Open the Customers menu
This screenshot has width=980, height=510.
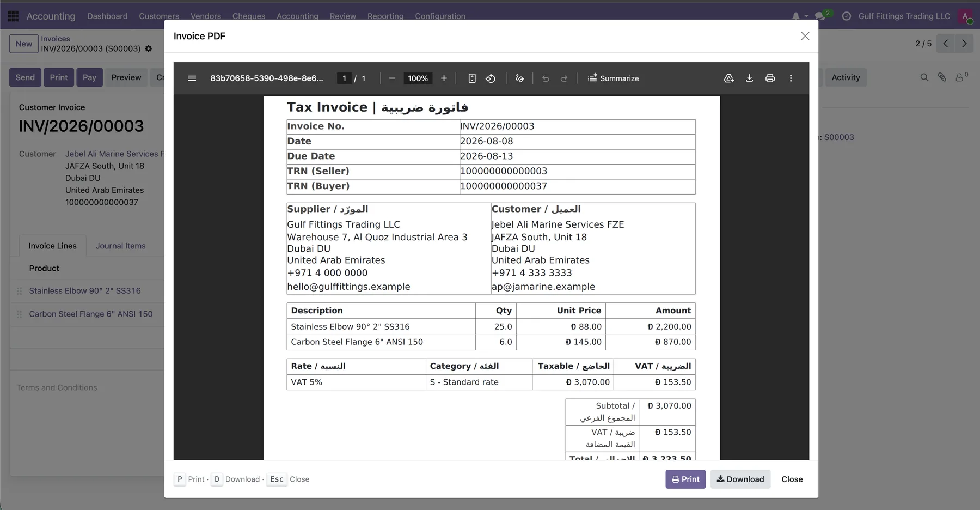(x=159, y=16)
